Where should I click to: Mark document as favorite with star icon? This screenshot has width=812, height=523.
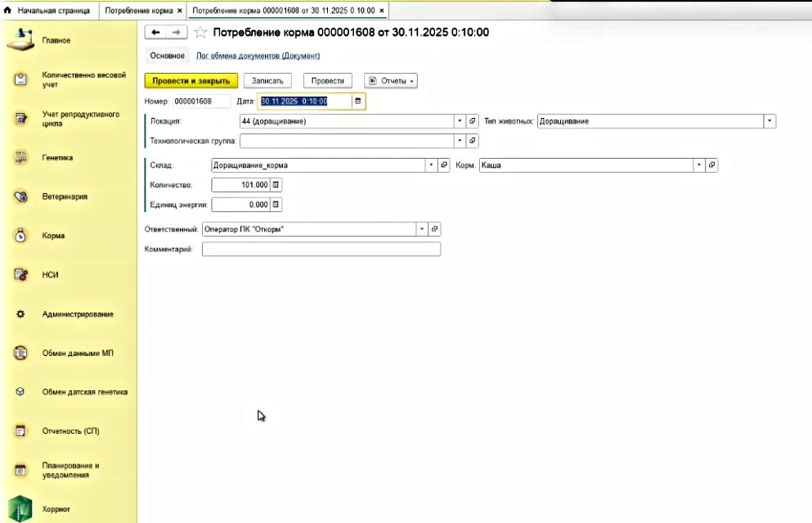pos(199,33)
